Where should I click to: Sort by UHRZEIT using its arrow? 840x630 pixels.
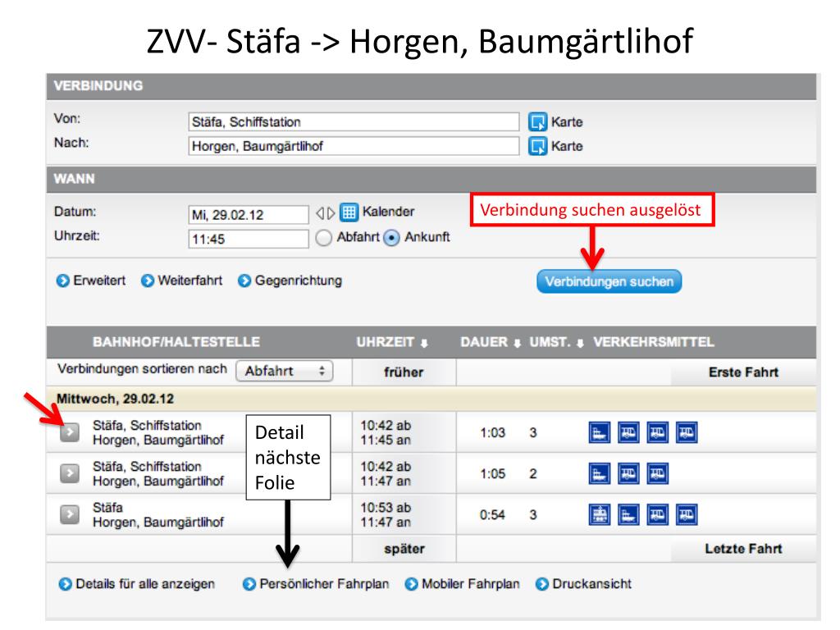coord(424,344)
